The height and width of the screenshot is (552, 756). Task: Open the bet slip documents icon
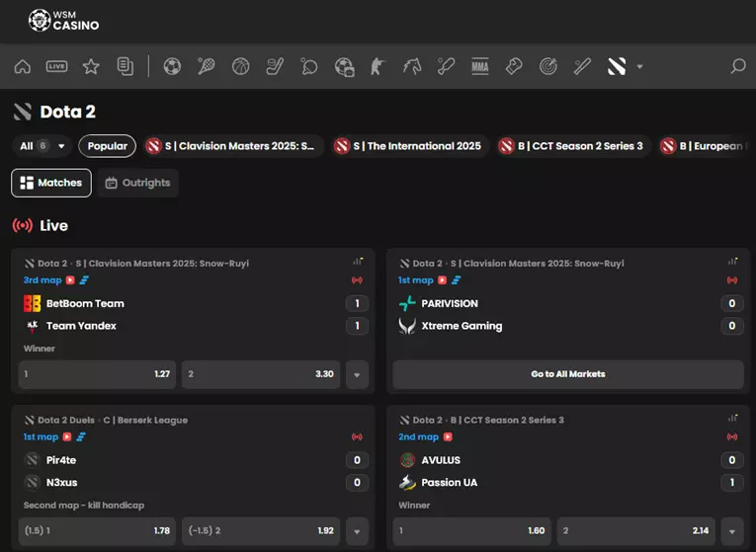(x=125, y=66)
